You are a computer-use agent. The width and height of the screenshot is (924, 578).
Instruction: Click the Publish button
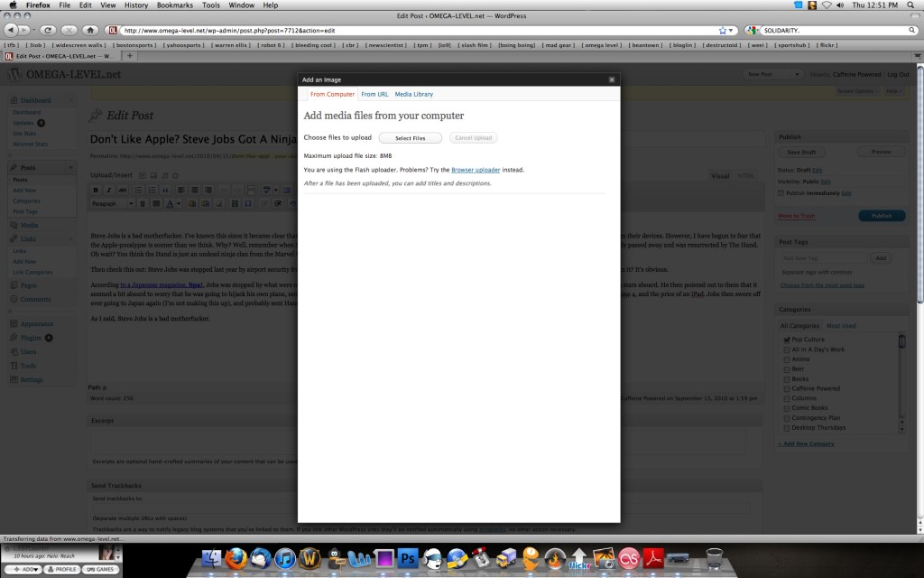(x=882, y=216)
